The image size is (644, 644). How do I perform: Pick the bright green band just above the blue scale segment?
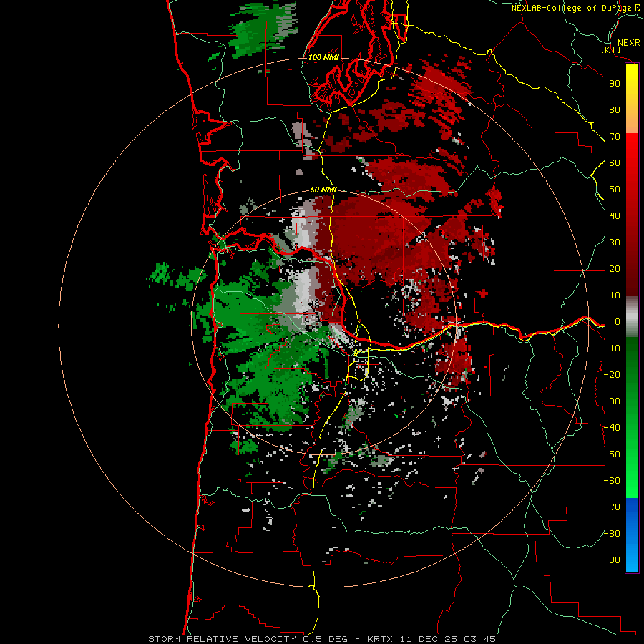tap(632, 484)
